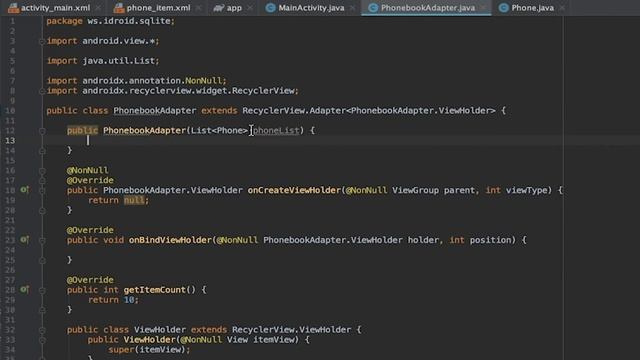The height and width of the screenshot is (360, 640).
Task: Close the app tab
Action: 250,8
